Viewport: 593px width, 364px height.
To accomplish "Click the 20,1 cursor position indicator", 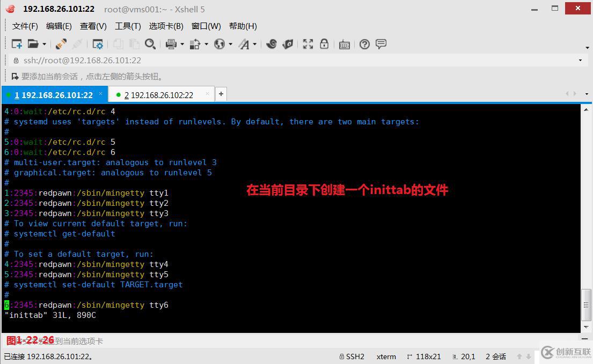I will pyautogui.click(x=464, y=356).
